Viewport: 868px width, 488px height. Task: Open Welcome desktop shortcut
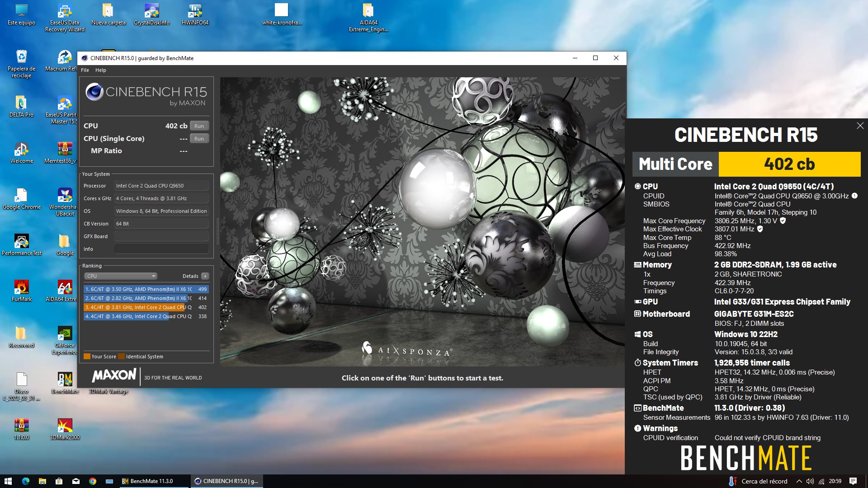pyautogui.click(x=21, y=153)
